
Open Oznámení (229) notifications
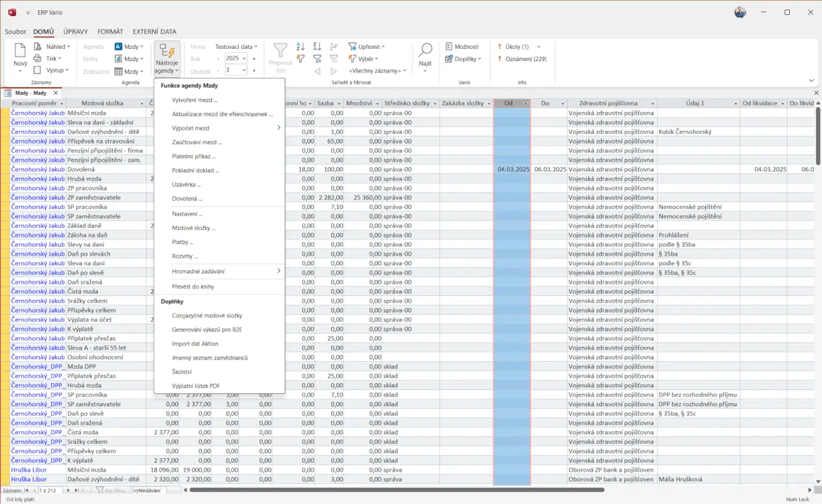point(526,59)
